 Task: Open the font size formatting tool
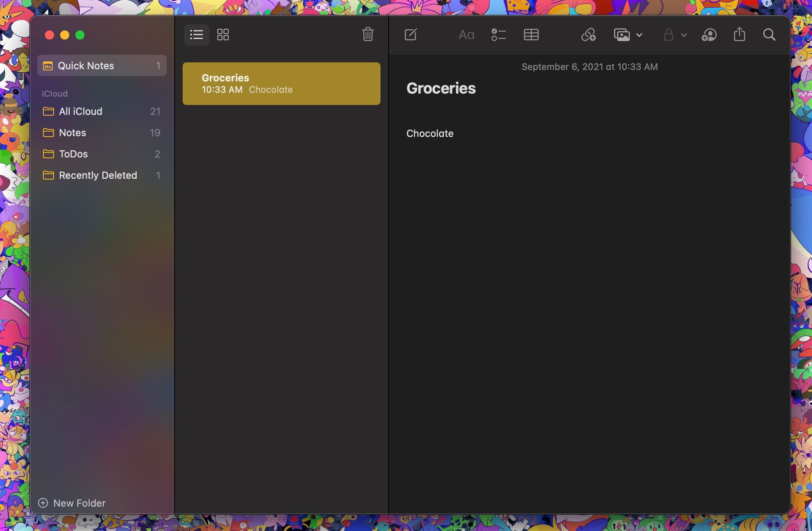tap(467, 34)
